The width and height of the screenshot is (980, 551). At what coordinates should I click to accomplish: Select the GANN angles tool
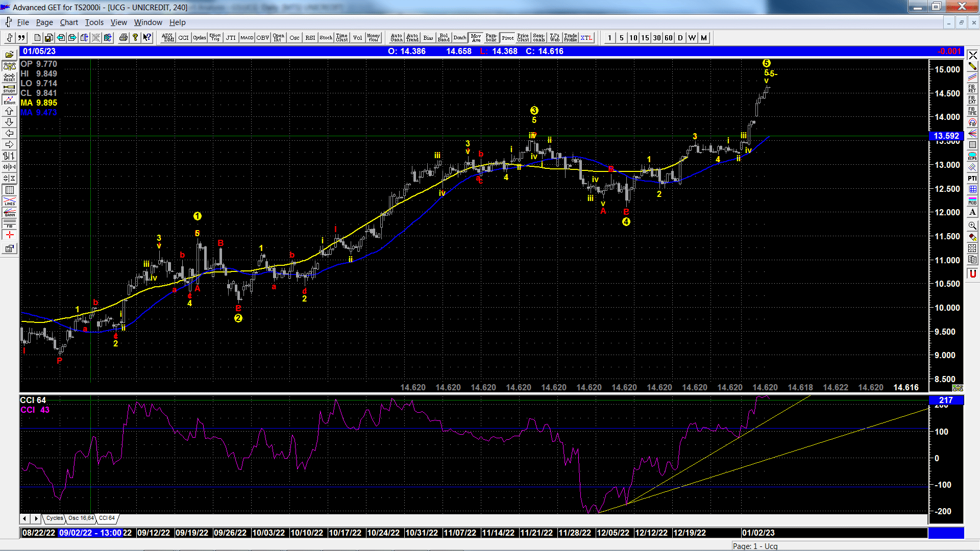tap(9, 212)
